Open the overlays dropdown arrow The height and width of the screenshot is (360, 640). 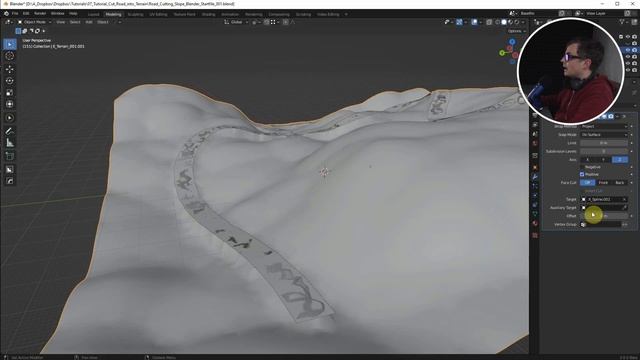click(x=481, y=22)
